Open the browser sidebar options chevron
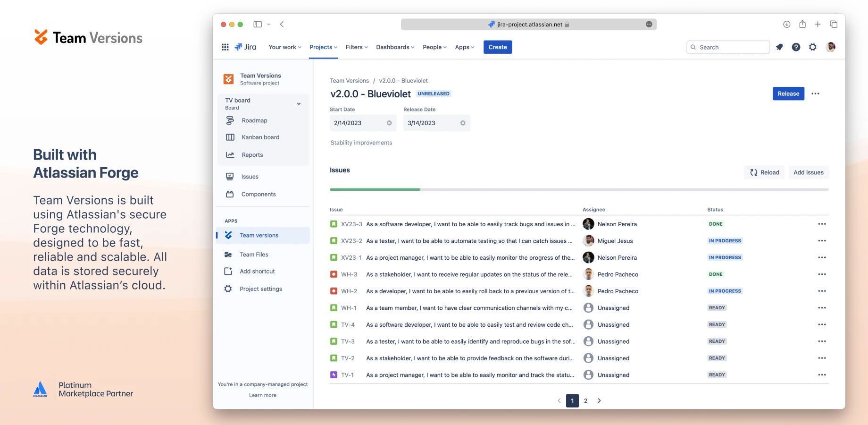The image size is (868, 425). click(269, 24)
